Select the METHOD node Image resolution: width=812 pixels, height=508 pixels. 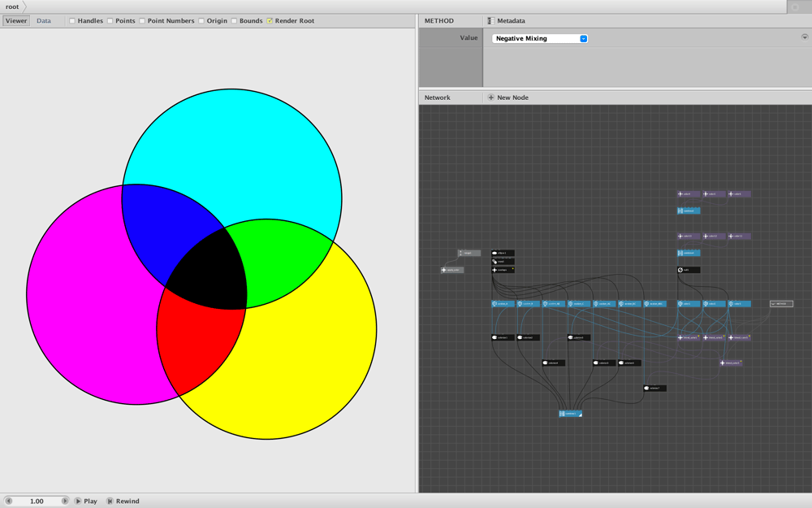781,304
